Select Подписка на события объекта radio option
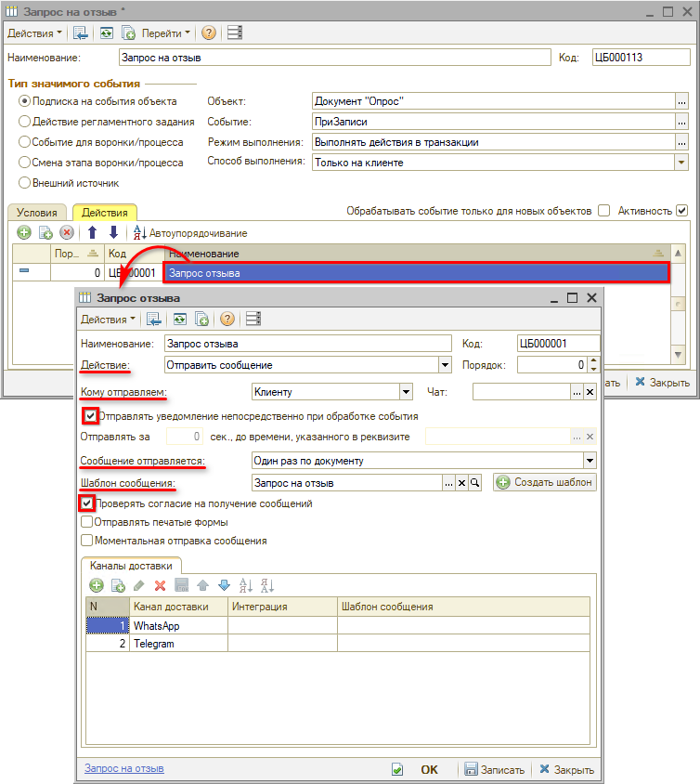 click(x=24, y=101)
